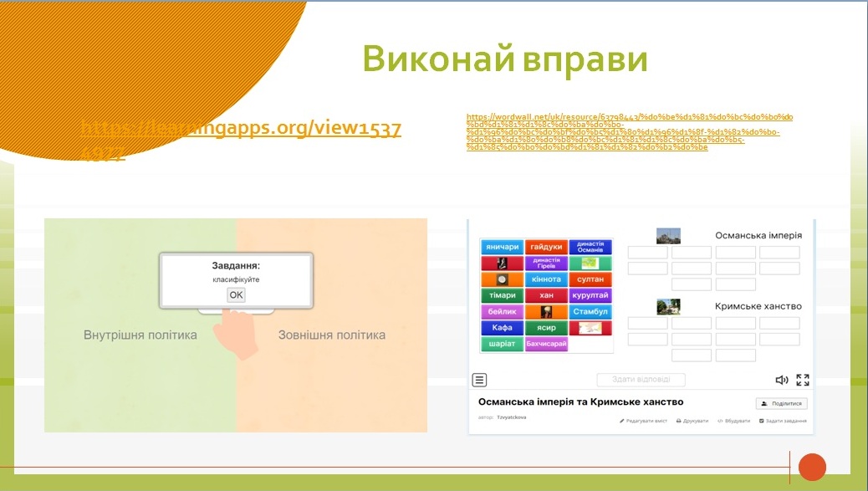Click the Здати відповіді button
Image resolution: width=868 pixels, height=491 pixels.
click(641, 380)
